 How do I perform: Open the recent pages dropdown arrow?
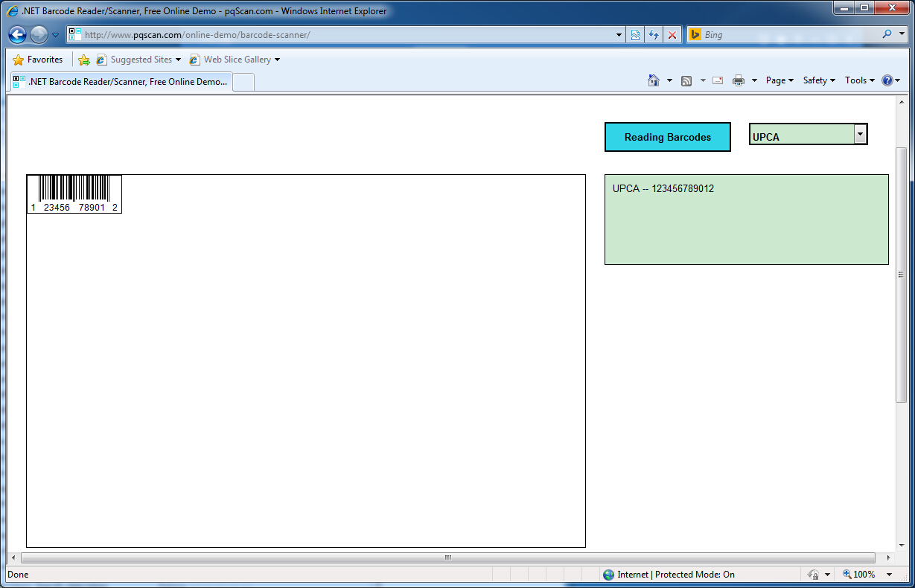coord(56,35)
